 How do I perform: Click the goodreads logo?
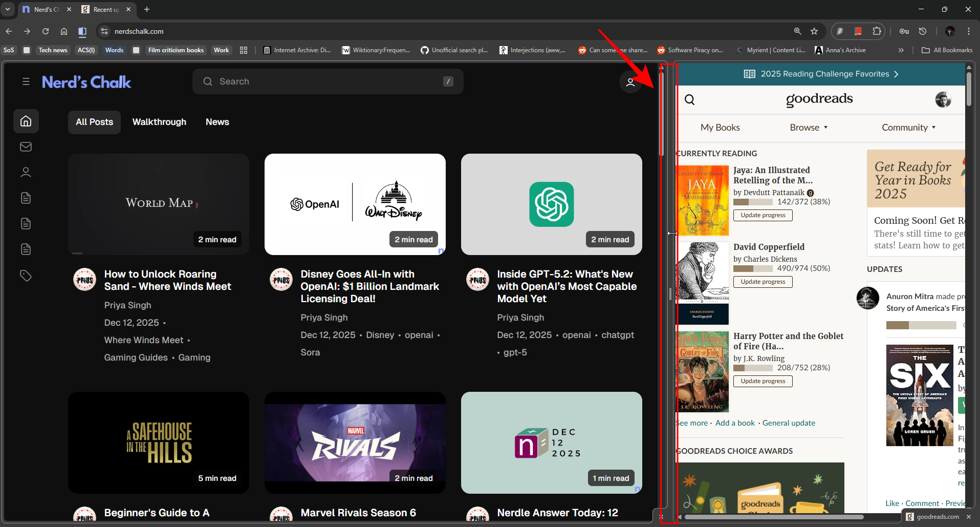(x=819, y=99)
